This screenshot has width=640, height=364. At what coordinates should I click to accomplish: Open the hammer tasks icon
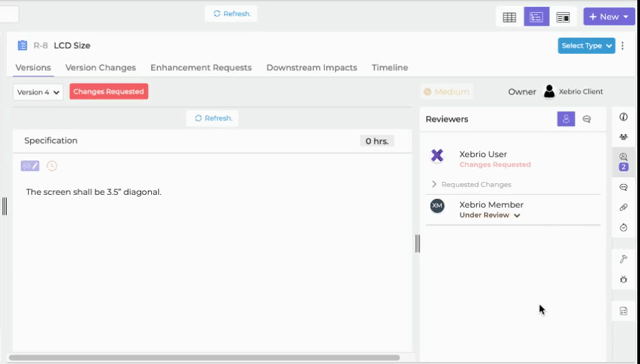[623, 259]
